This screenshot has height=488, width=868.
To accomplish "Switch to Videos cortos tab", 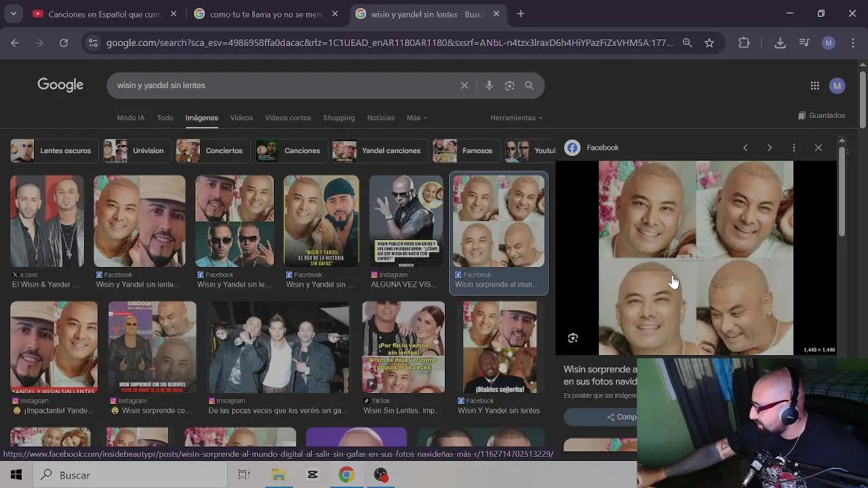I will (288, 118).
